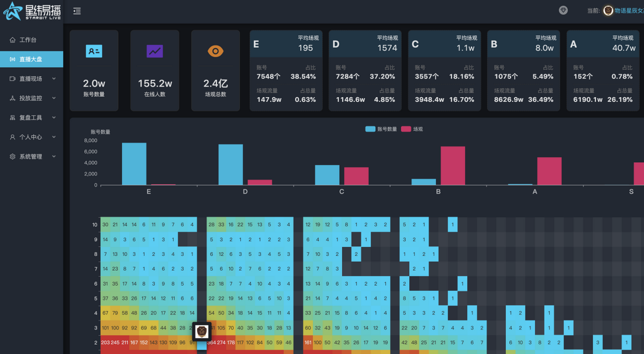Click the red heatmap cell 203
The height and width of the screenshot is (354, 644).
pos(105,342)
